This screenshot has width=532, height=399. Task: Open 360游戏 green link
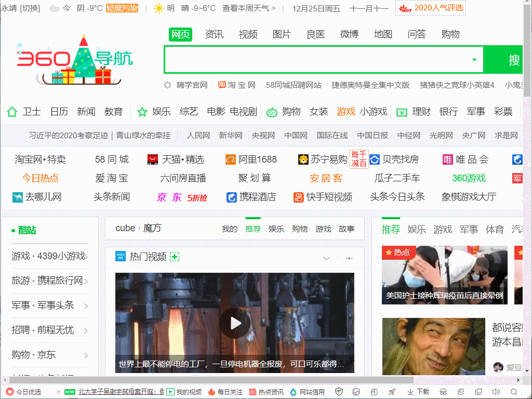tap(469, 178)
